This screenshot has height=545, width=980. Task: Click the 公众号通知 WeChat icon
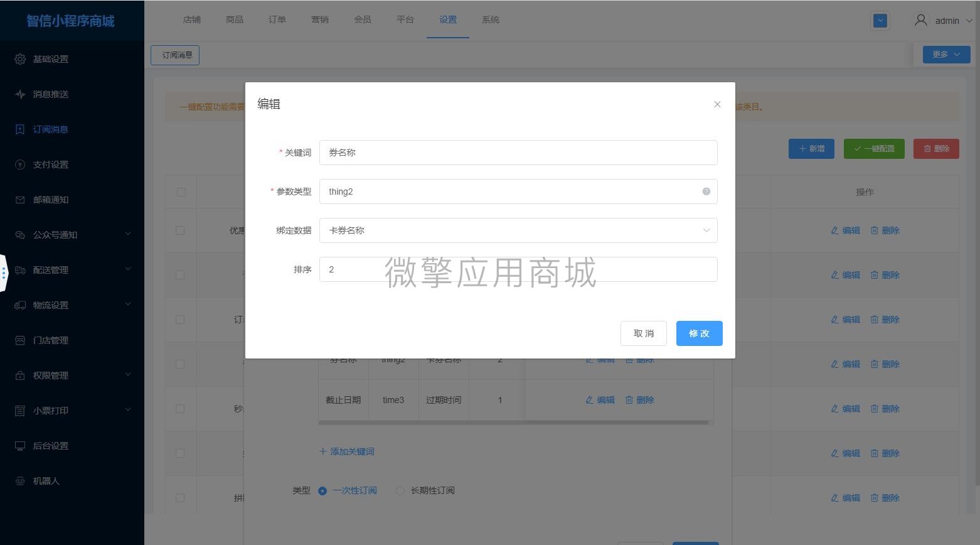tap(20, 235)
